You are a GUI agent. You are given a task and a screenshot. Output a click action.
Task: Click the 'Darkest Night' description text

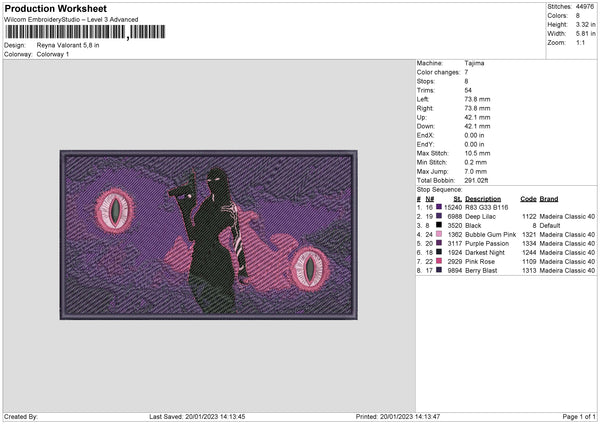click(x=485, y=253)
